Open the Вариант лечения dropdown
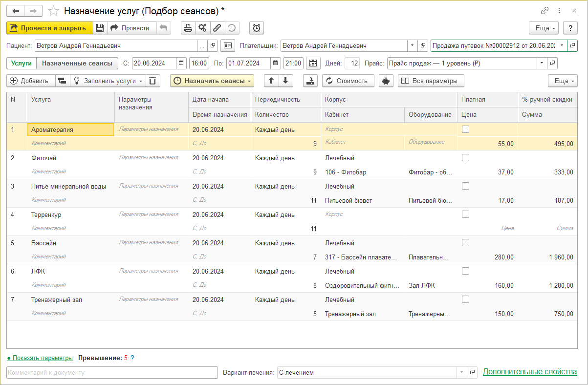The image size is (588, 385). tap(461, 373)
